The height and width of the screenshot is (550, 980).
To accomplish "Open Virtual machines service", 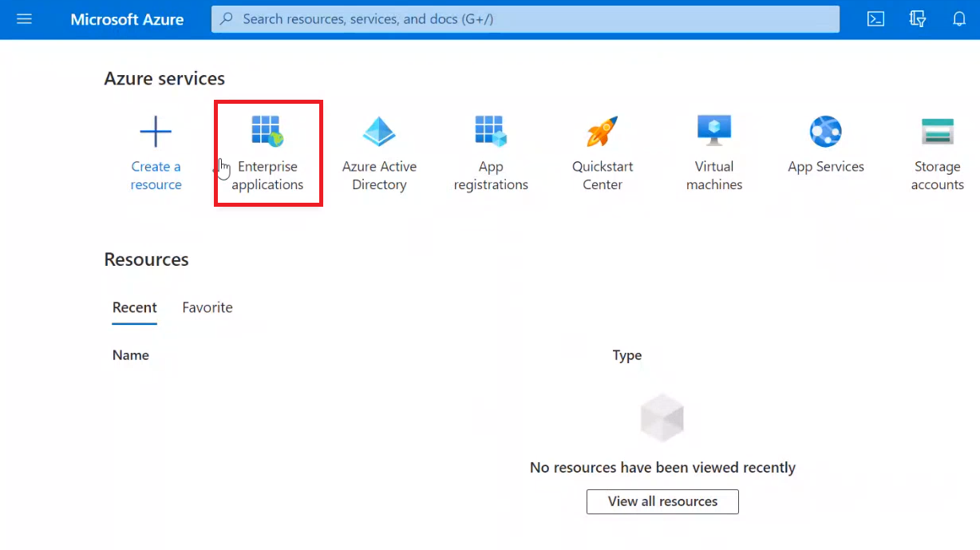I will click(x=714, y=152).
